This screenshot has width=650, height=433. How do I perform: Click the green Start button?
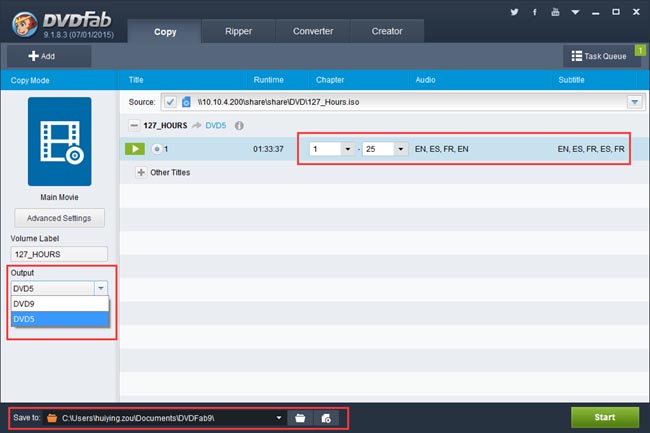pos(605,417)
